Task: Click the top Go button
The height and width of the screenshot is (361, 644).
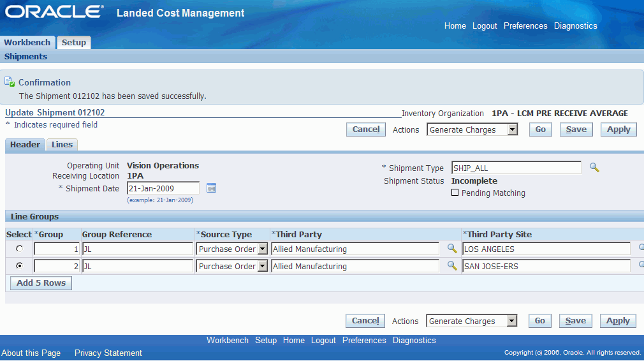Action: pyautogui.click(x=541, y=129)
